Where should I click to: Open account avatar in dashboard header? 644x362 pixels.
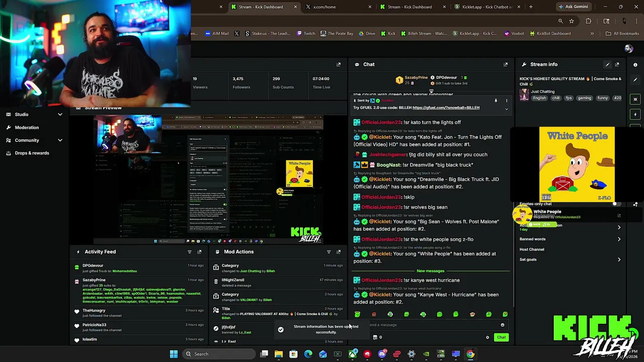tap(628, 48)
